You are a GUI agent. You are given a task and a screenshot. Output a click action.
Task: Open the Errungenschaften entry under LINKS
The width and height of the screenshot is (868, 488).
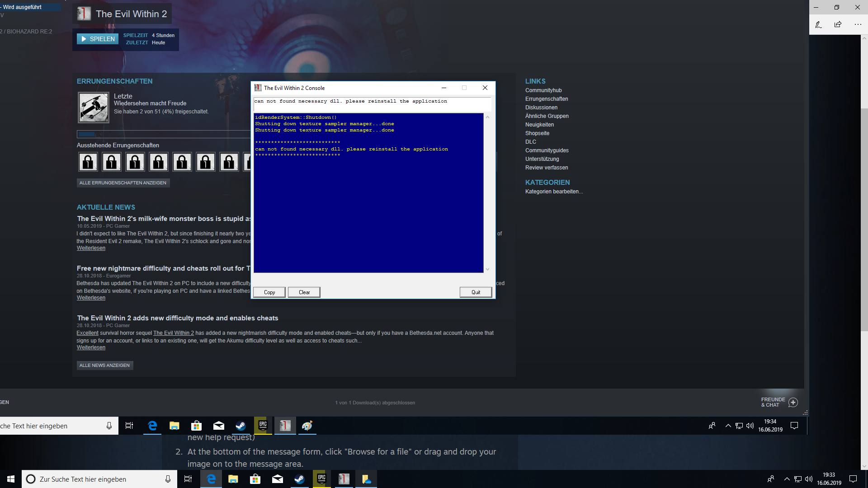(x=547, y=99)
